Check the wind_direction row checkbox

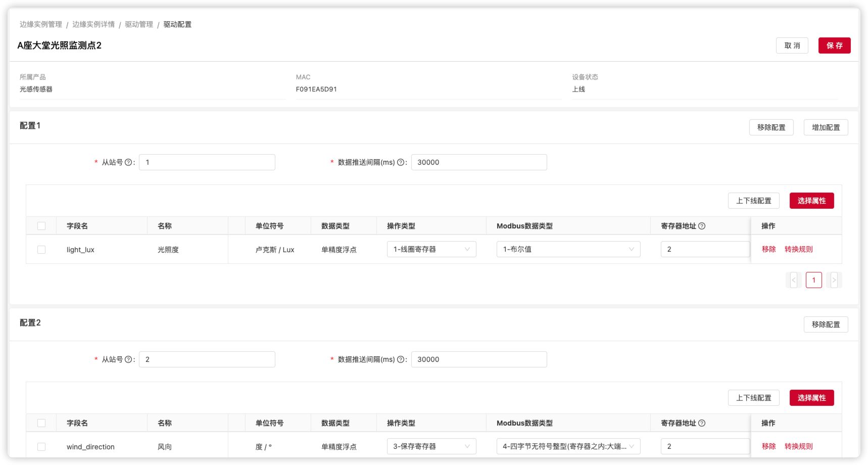41,447
